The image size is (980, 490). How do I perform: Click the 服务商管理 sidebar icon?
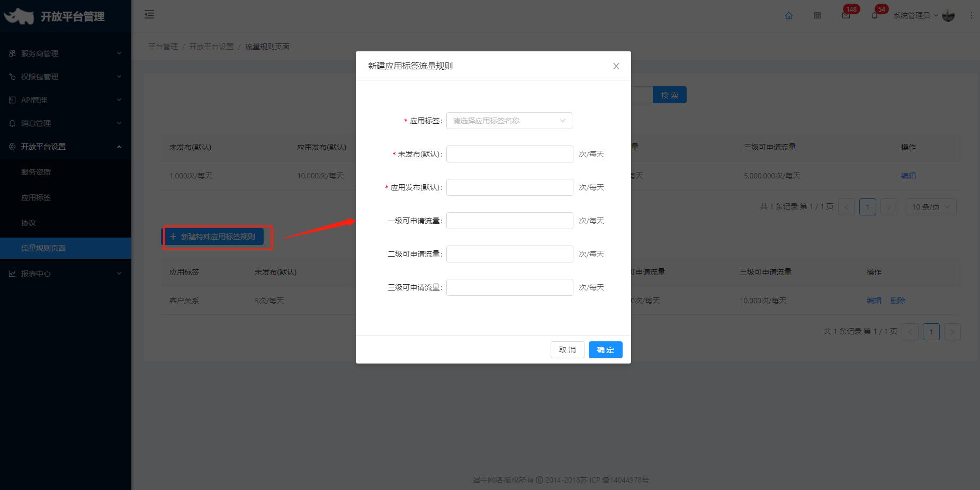pos(12,53)
